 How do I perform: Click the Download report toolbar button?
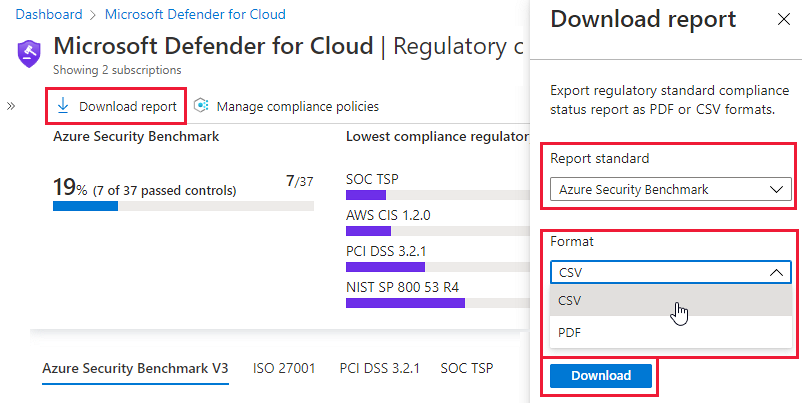tap(117, 106)
